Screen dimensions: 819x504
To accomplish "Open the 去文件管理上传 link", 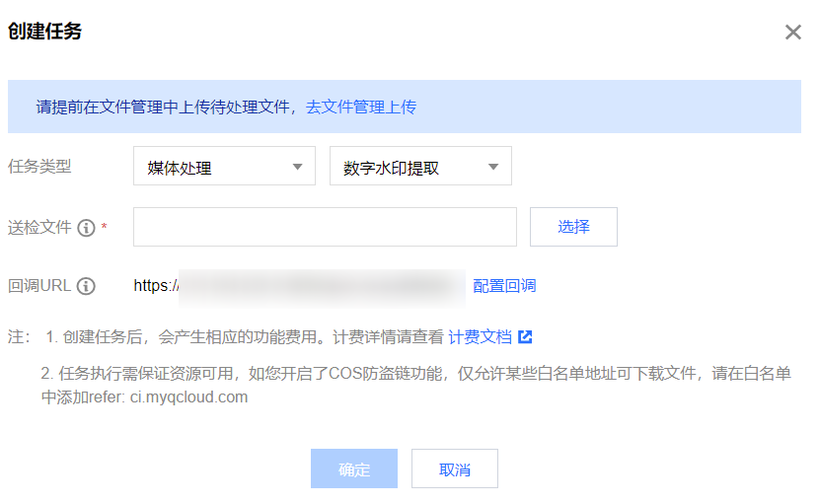I will point(360,107).
